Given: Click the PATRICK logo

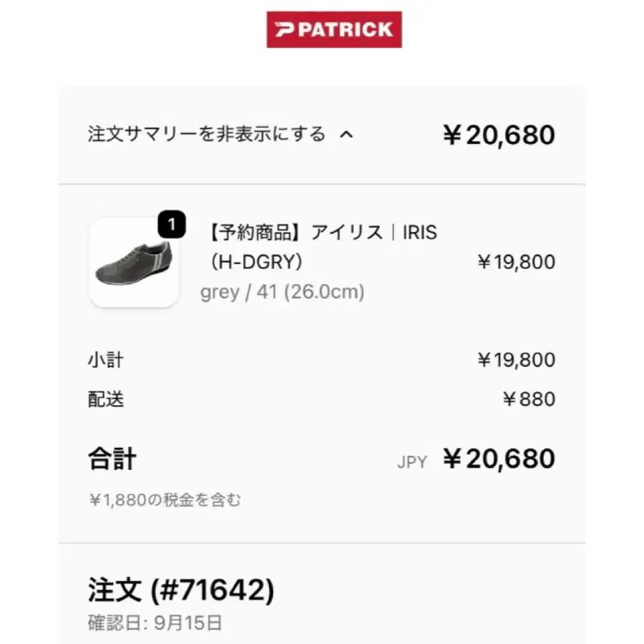Looking at the screenshot, I should [x=333, y=29].
